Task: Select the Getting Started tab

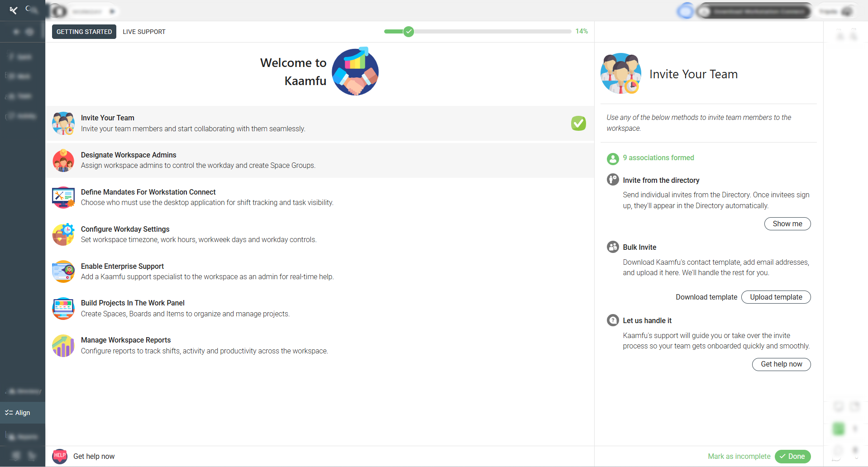Action: pyautogui.click(x=84, y=32)
